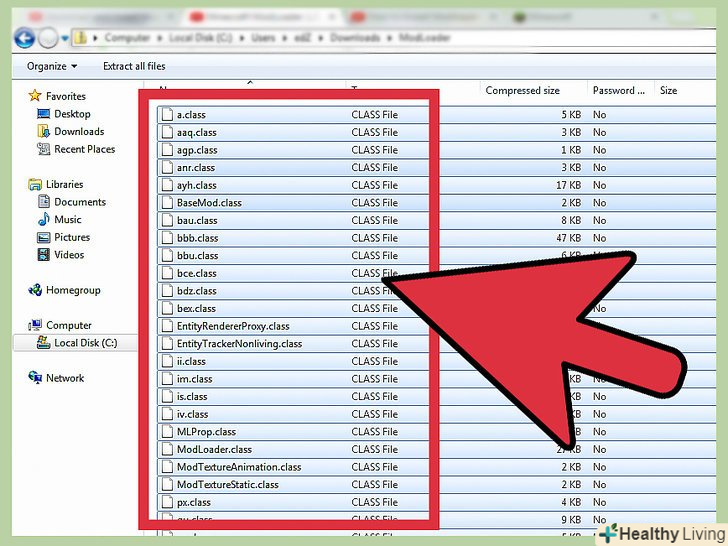Image resolution: width=728 pixels, height=546 pixels.
Task: Click the Homegroup icon
Action: (35, 290)
